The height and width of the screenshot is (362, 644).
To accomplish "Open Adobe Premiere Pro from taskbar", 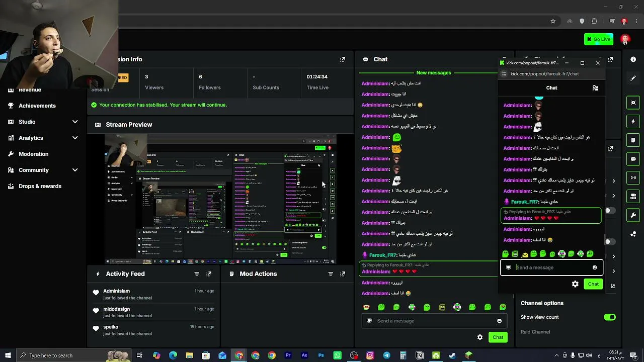I will point(288,355).
